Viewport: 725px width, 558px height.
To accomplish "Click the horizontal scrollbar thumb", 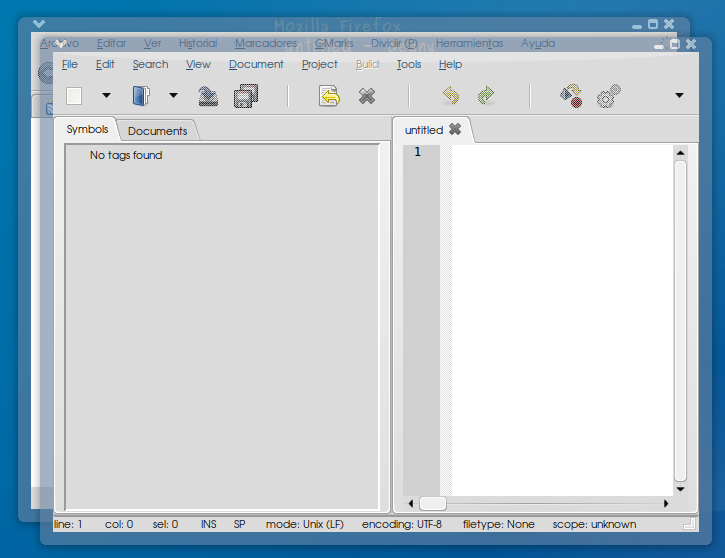I will [433, 503].
